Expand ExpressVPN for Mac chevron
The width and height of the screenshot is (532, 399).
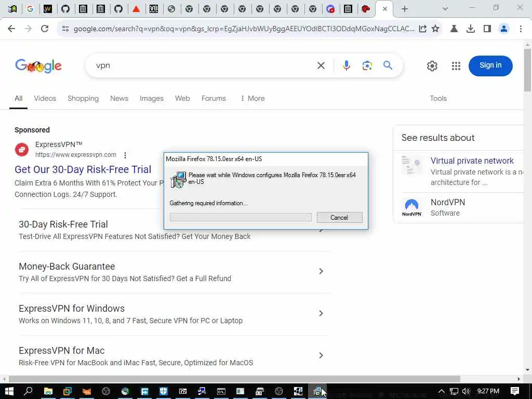tap(321, 355)
